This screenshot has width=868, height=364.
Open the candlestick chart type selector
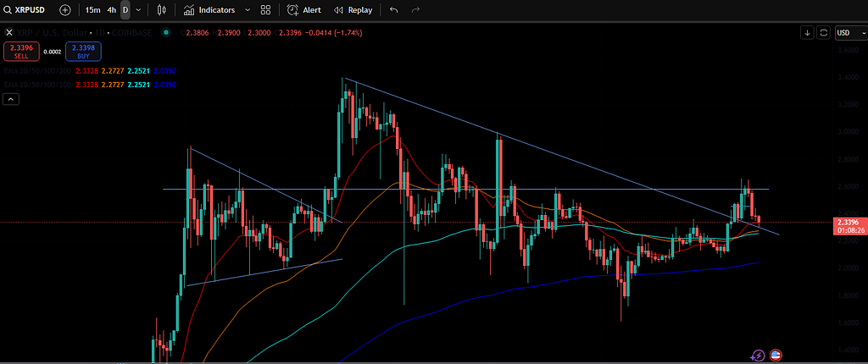point(162,10)
